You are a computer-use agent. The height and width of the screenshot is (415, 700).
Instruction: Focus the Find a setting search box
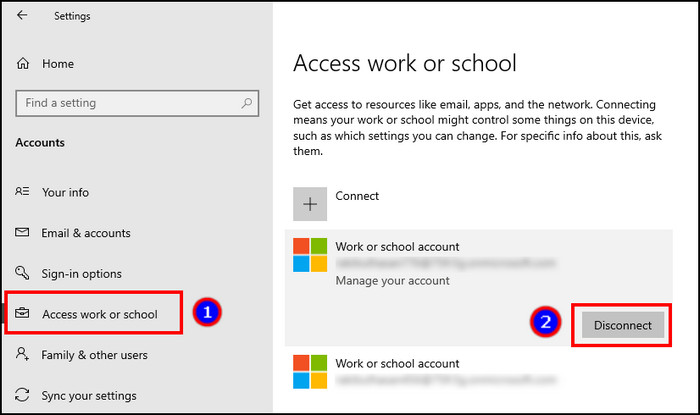pos(137,103)
